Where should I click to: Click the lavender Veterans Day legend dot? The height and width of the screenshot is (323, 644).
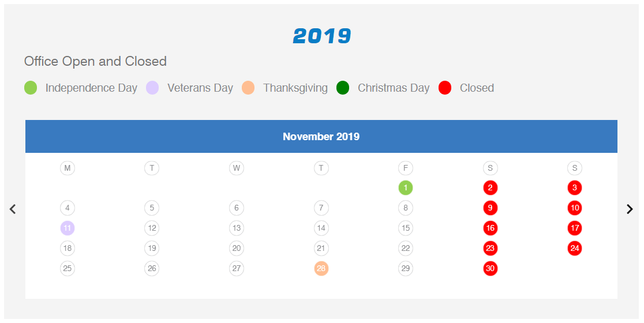pyautogui.click(x=152, y=88)
